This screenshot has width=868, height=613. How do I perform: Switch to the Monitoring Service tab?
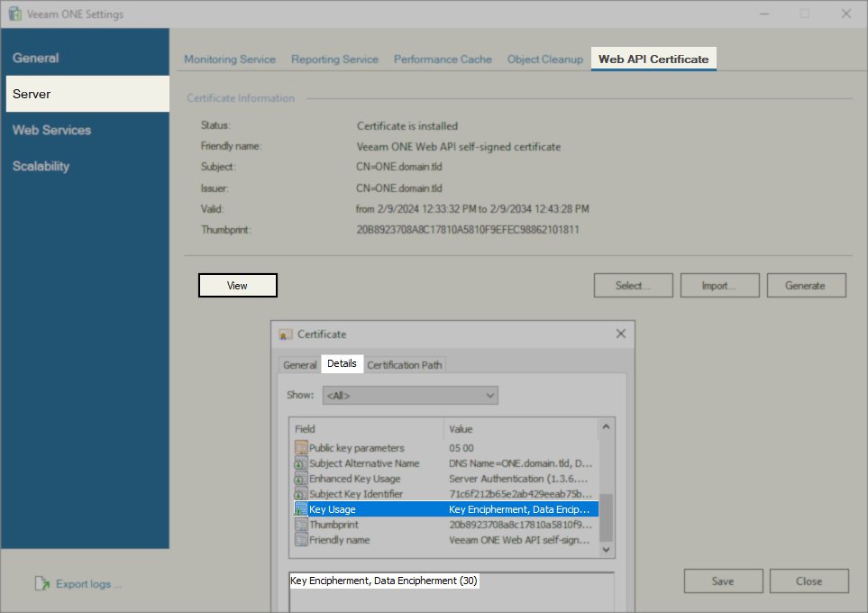(x=230, y=59)
